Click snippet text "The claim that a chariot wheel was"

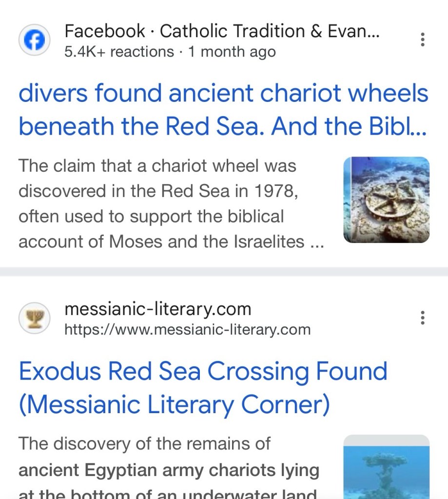157,166
